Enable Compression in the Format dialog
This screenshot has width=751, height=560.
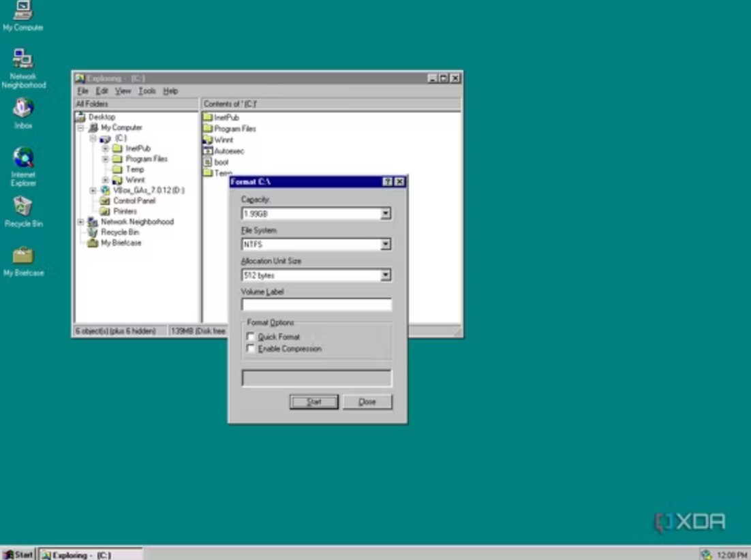[251, 348]
